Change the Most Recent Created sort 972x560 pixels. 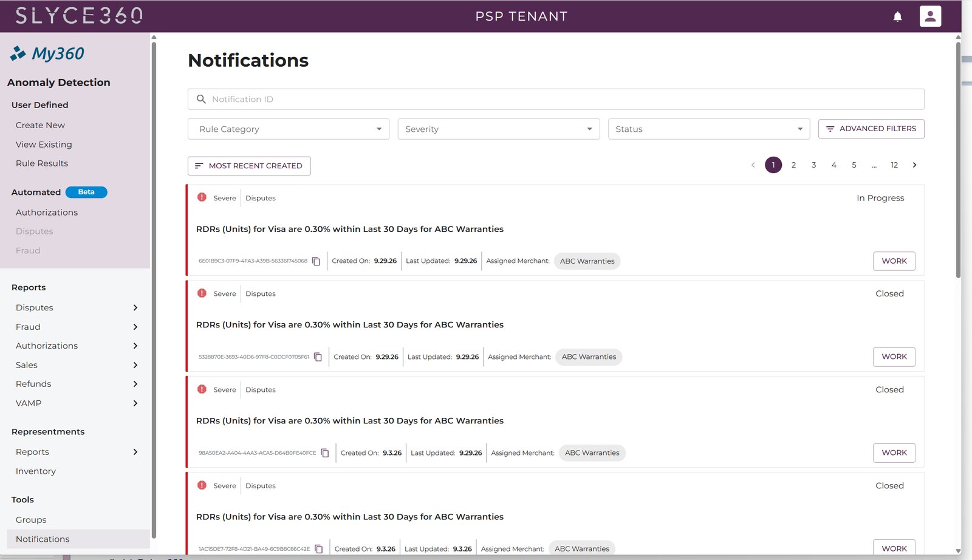click(x=249, y=166)
